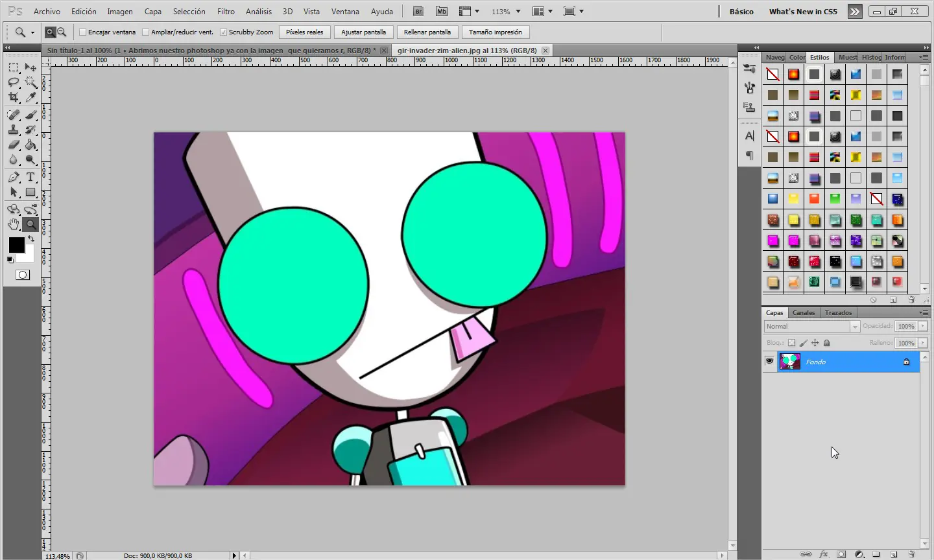Add a layer mask in Capas panel
This screenshot has width=934, height=560.
[841, 554]
